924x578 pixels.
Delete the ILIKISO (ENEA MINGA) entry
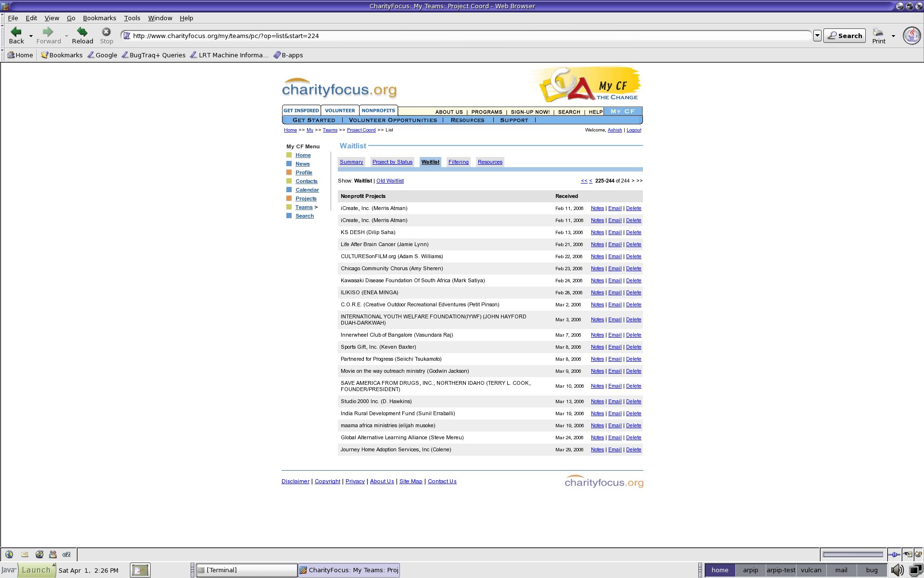(633, 292)
